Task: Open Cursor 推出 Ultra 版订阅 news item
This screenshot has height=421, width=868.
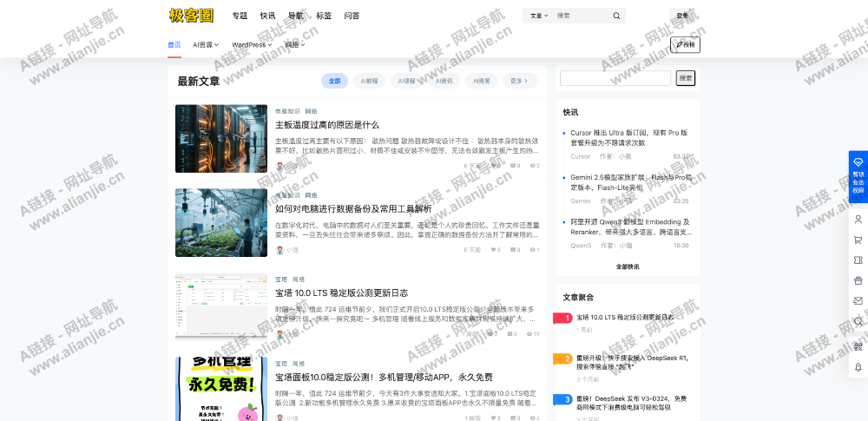Action: (x=629, y=138)
